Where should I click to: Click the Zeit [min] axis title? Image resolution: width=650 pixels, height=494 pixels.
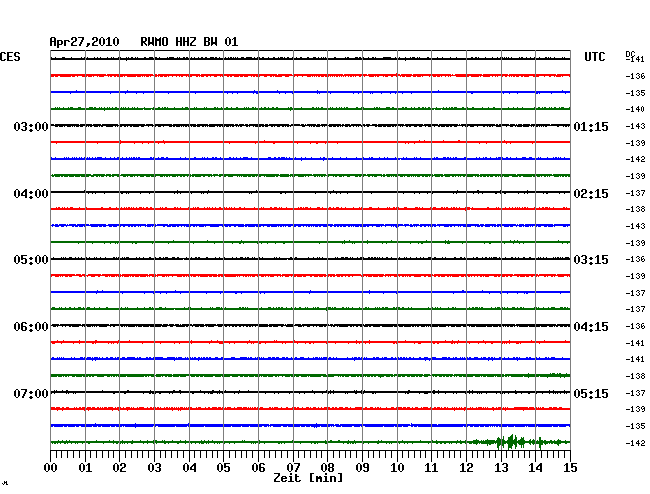(x=308, y=478)
